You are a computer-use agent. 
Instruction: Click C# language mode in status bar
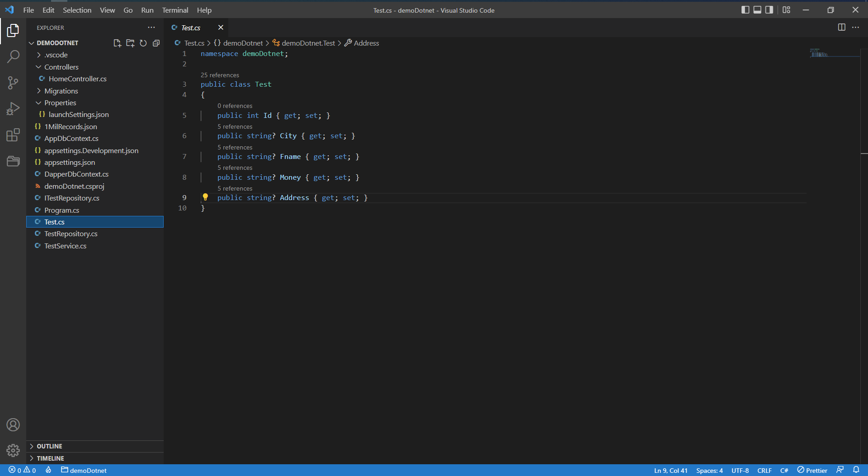pyautogui.click(x=784, y=470)
